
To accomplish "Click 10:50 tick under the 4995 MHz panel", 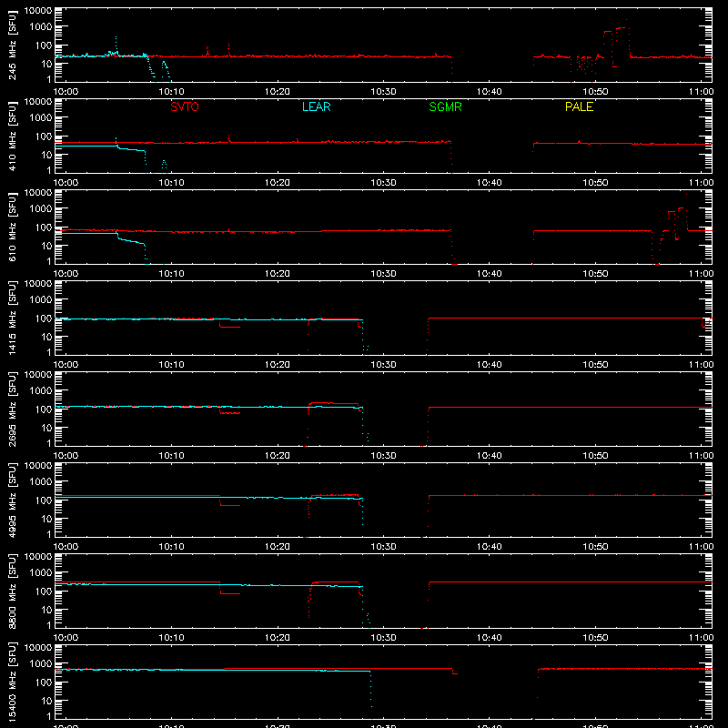I will [595, 547].
